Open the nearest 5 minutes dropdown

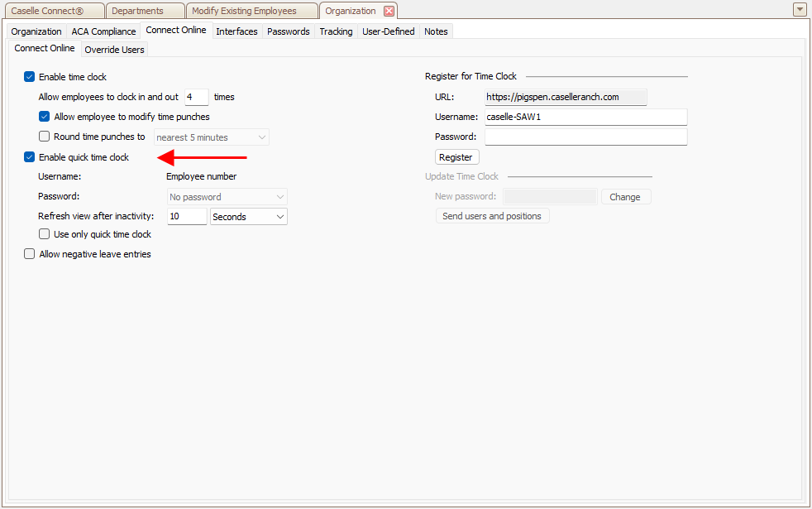tap(212, 137)
